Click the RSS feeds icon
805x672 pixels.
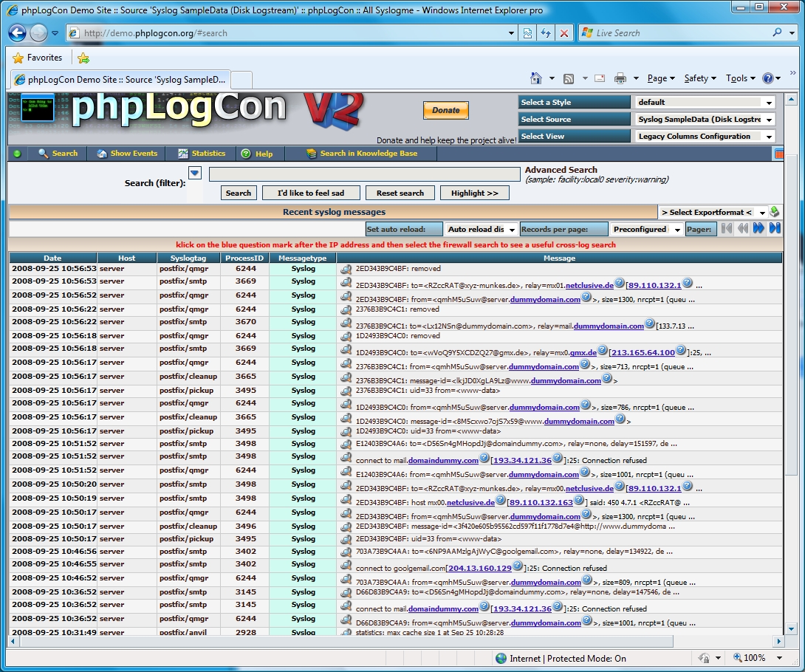[569, 78]
